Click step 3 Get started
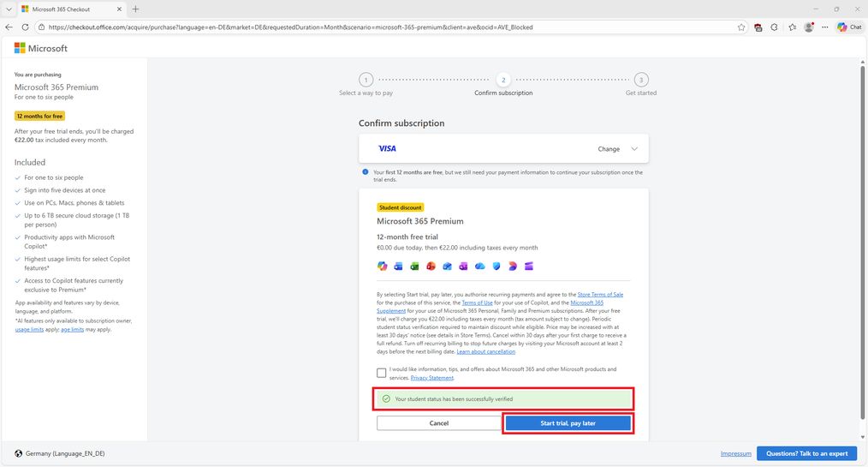Viewport: 868px width, 467px height. point(641,85)
